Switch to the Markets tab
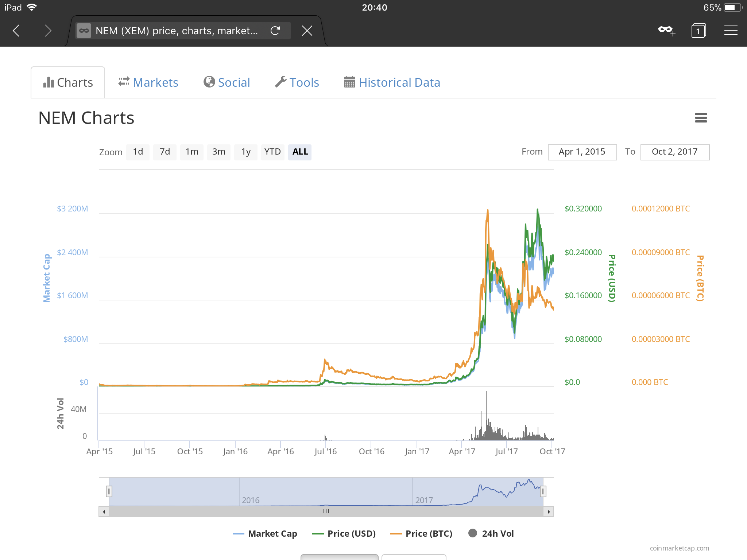 pyautogui.click(x=148, y=82)
